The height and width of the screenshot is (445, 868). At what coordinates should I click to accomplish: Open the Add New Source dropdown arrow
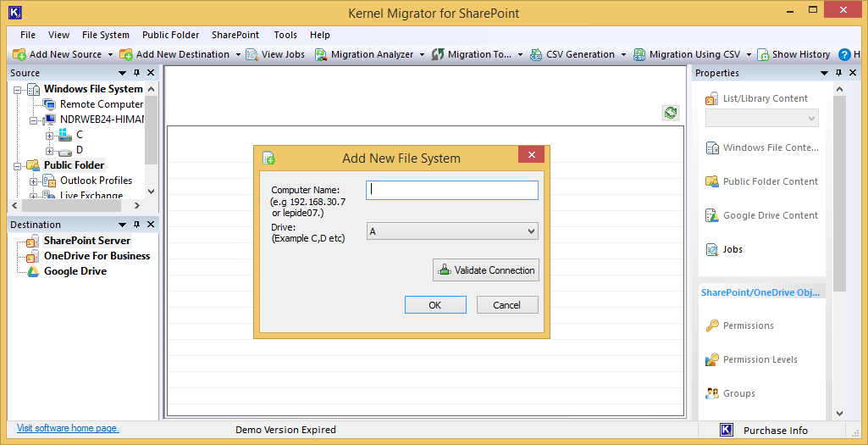point(110,54)
